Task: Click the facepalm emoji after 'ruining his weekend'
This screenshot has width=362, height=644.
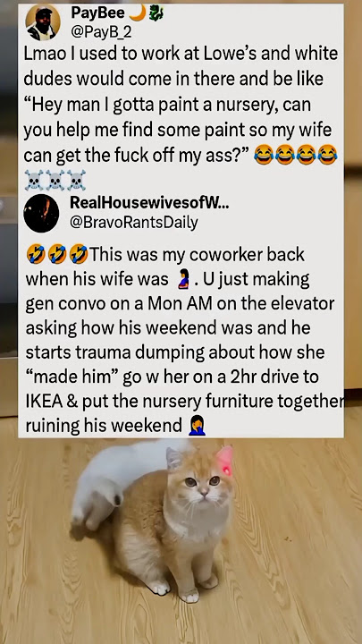Action: coord(198,427)
